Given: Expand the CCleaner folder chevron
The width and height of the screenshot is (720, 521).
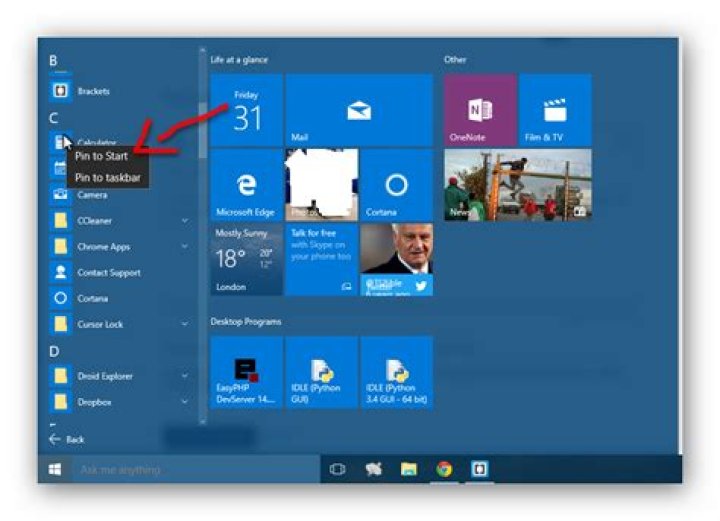Looking at the screenshot, I should point(185,221).
